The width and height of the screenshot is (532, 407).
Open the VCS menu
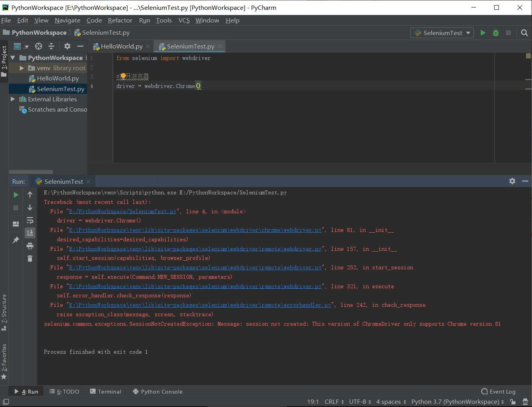[184, 20]
